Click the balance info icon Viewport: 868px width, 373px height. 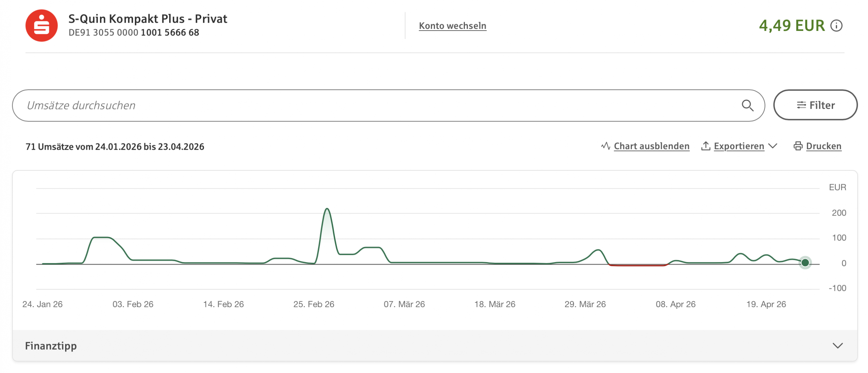click(x=836, y=25)
